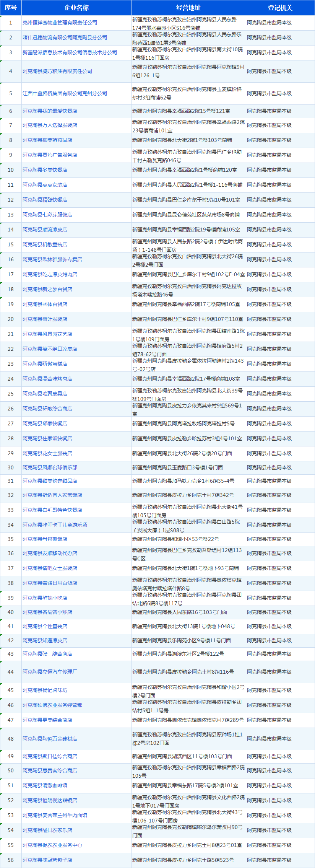Select 阿克陶县清澈咖啡馆 link
315x868 pixels.
pyautogui.click(x=45, y=785)
